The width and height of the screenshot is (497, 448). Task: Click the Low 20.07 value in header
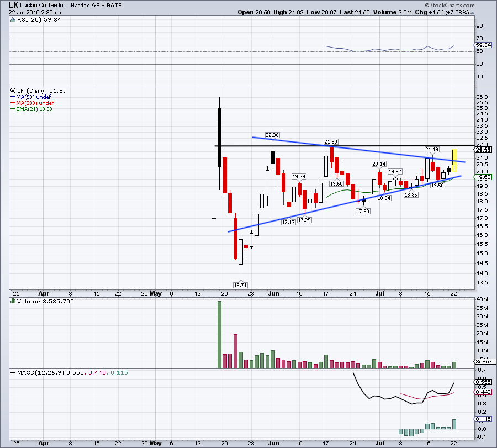point(321,12)
